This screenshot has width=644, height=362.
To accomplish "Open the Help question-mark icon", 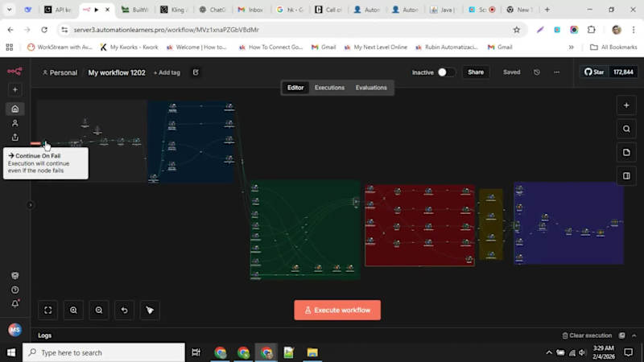I will (x=15, y=290).
